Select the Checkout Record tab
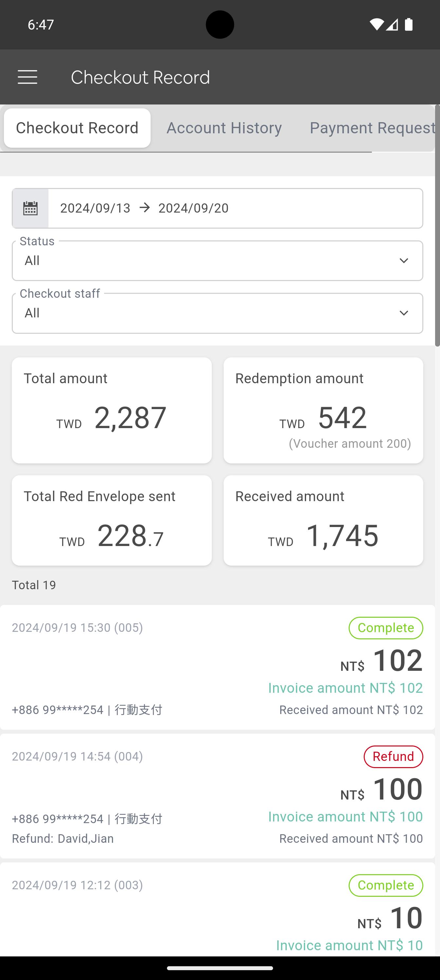440x980 pixels. (x=77, y=128)
